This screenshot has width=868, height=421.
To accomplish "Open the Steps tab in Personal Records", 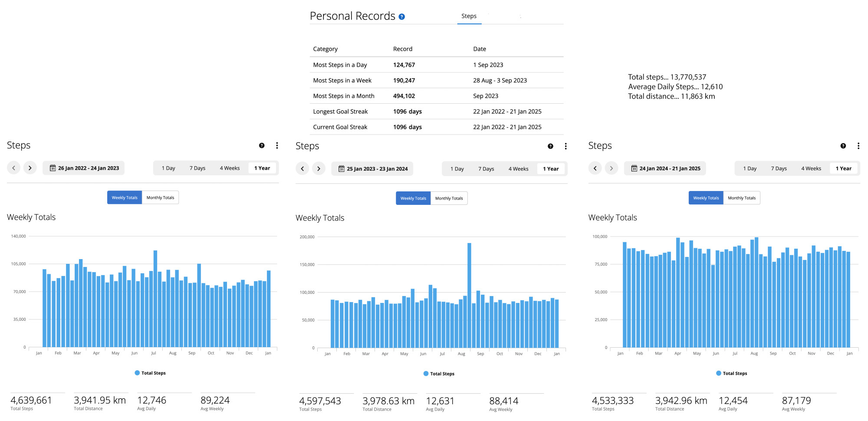I will coord(469,16).
